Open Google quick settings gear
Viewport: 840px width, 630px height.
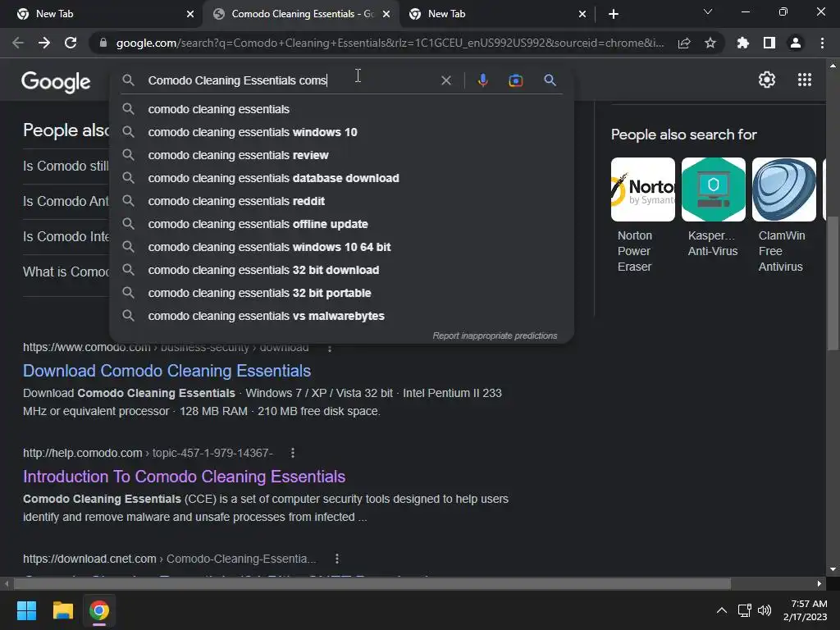[x=767, y=80]
